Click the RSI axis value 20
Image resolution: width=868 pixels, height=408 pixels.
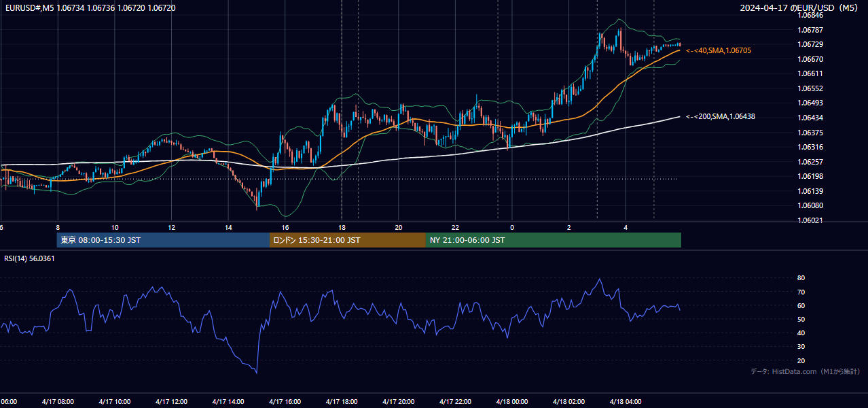801,360
